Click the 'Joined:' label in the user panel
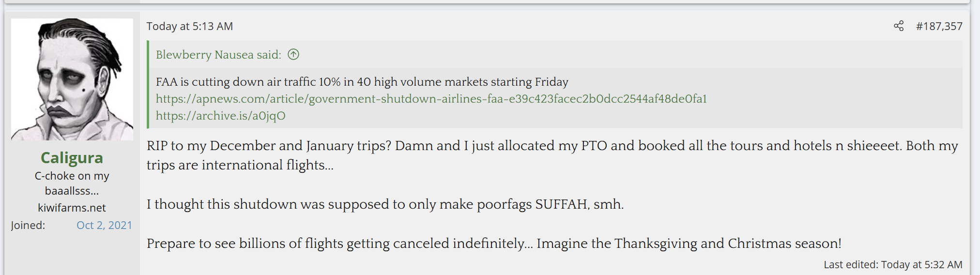 [28, 225]
